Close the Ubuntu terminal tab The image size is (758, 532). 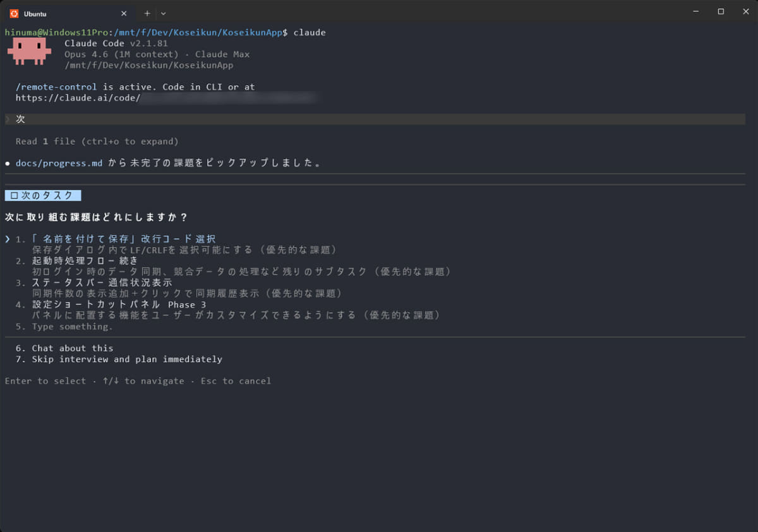coord(124,13)
